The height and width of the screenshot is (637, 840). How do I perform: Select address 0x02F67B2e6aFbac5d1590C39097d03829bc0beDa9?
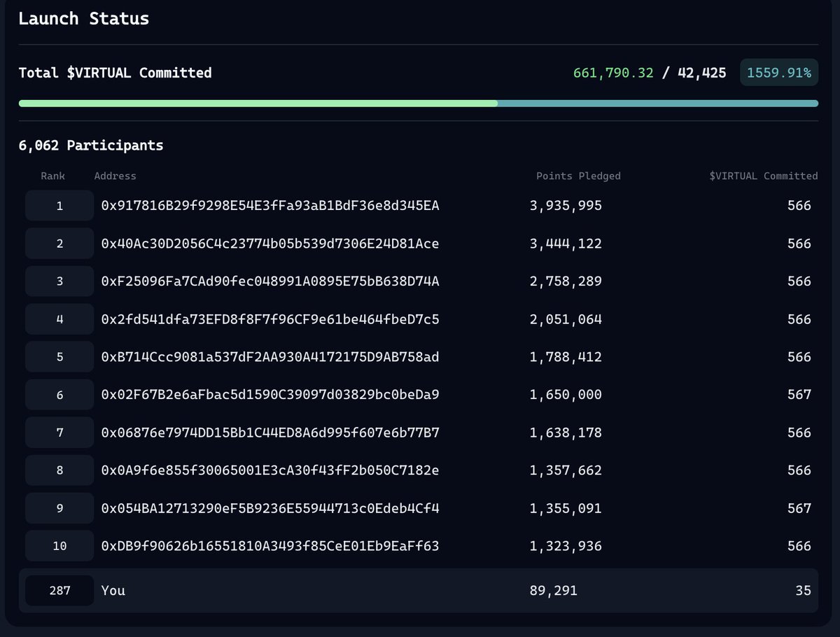point(270,395)
